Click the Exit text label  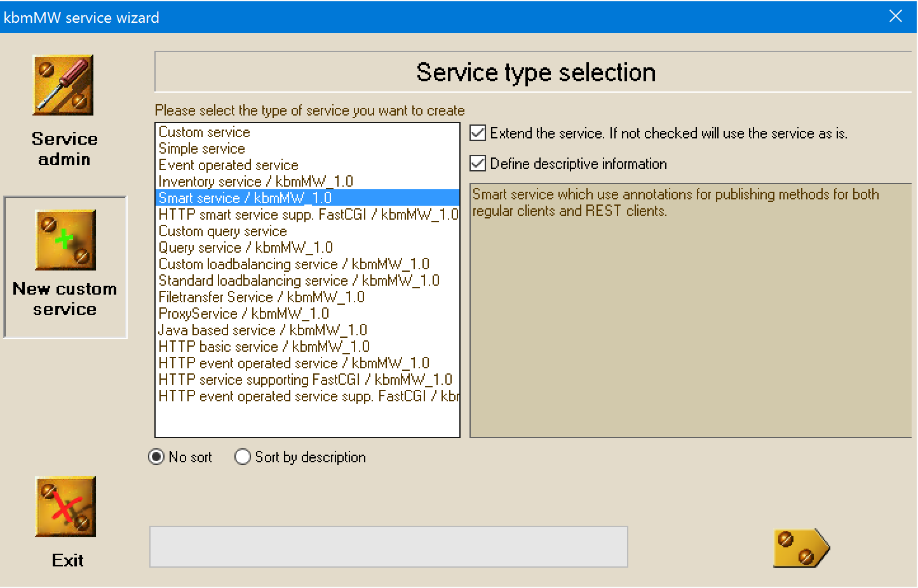click(67, 560)
